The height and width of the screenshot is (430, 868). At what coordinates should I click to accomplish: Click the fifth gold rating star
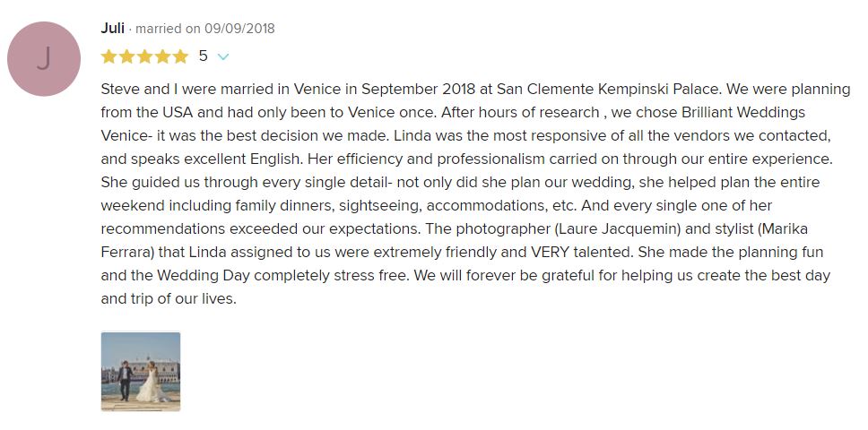pos(180,56)
